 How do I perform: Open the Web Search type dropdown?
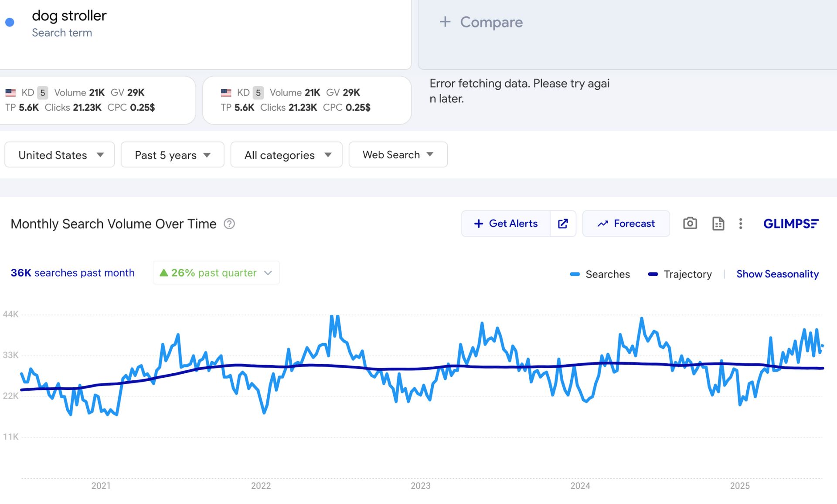tap(398, 155)
